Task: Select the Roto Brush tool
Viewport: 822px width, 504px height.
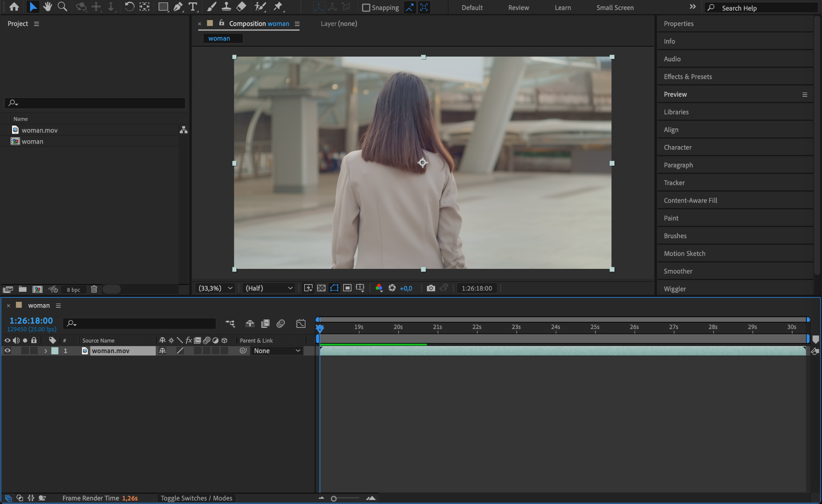Action: pyautogui.click(x=260, y=7)
